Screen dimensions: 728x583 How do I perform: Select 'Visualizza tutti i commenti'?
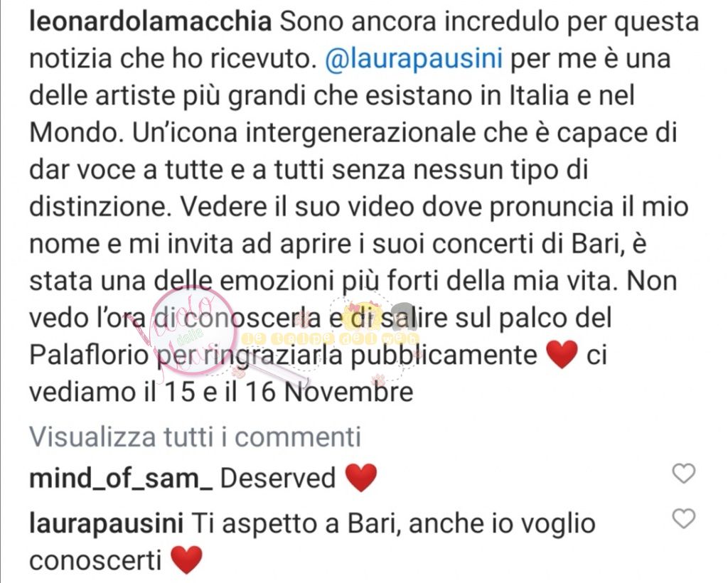[x=195, y=437]
